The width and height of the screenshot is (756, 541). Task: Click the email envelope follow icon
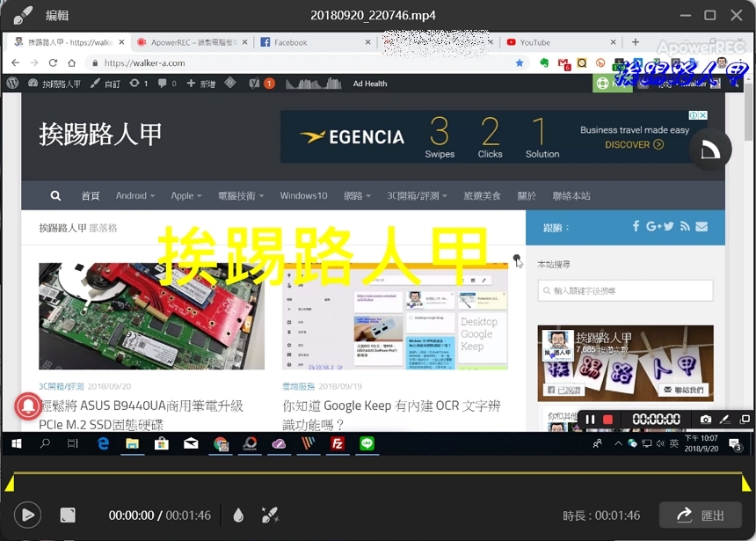pos(701,226)
